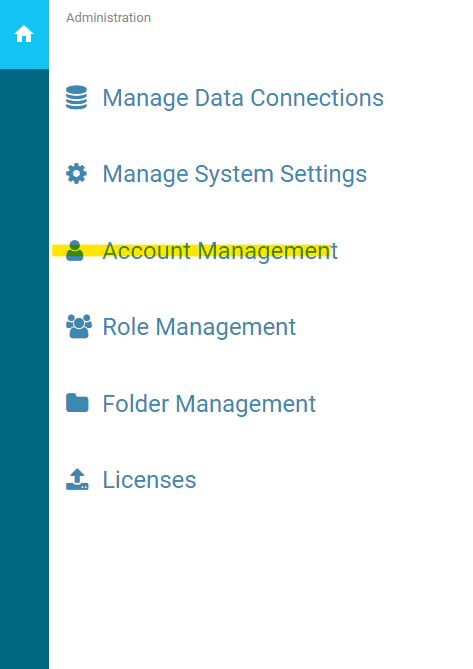Click the white home icon
Screen dimensions: 473x669
[24, 34]
